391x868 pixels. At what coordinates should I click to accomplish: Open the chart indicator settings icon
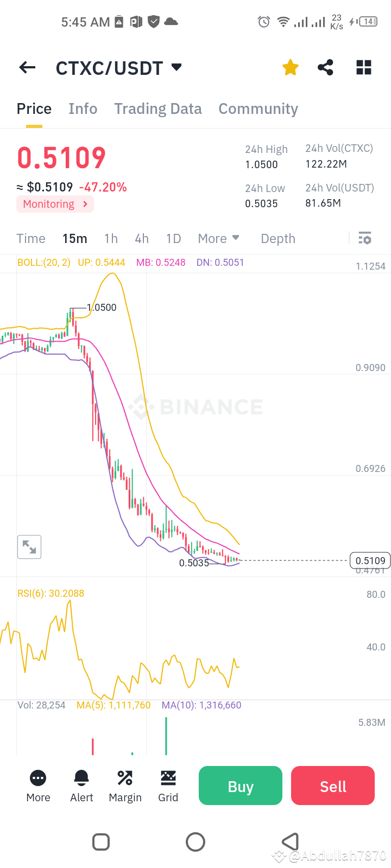(364, 238)
